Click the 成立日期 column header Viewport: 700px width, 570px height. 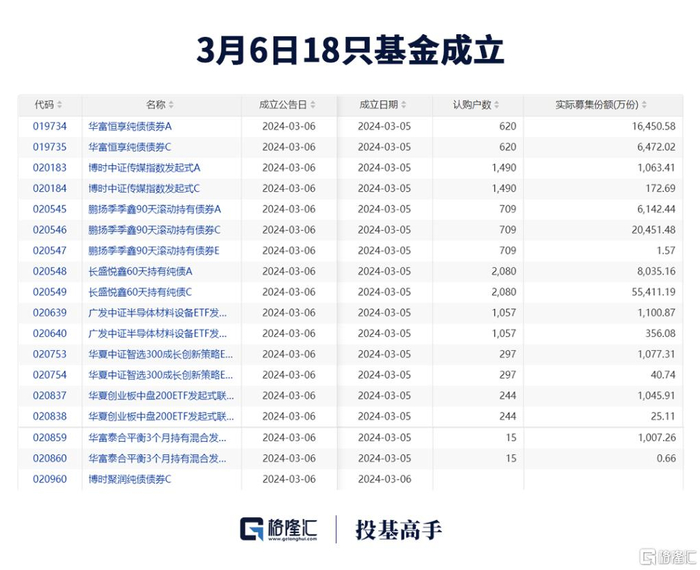tap(384, 105)
